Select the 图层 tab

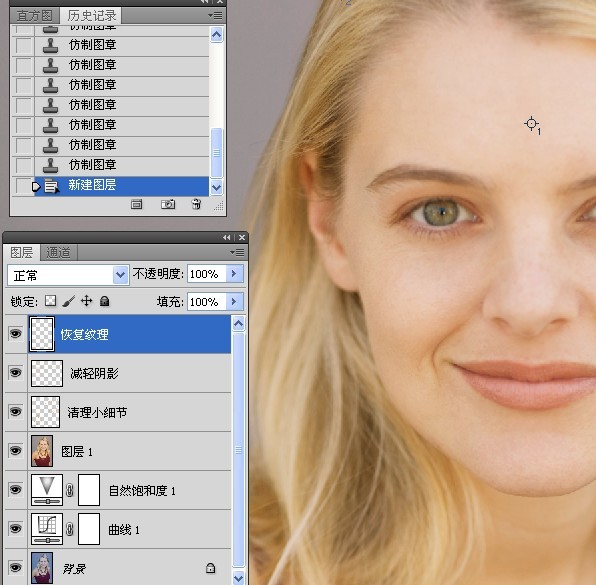pyautogui.click(x=22, y=252)
